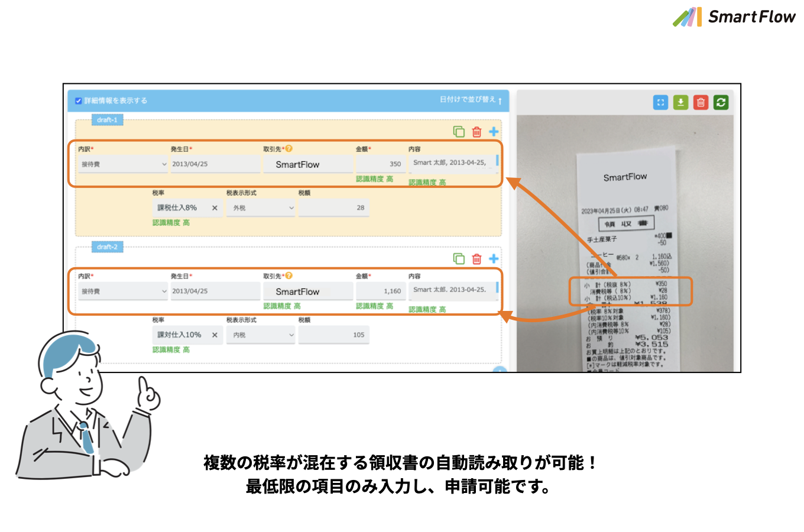This screenshot has width=804, height=532.
Task: Copy the draft-1 entry with the duplicate icon
Action: (459, 132)
